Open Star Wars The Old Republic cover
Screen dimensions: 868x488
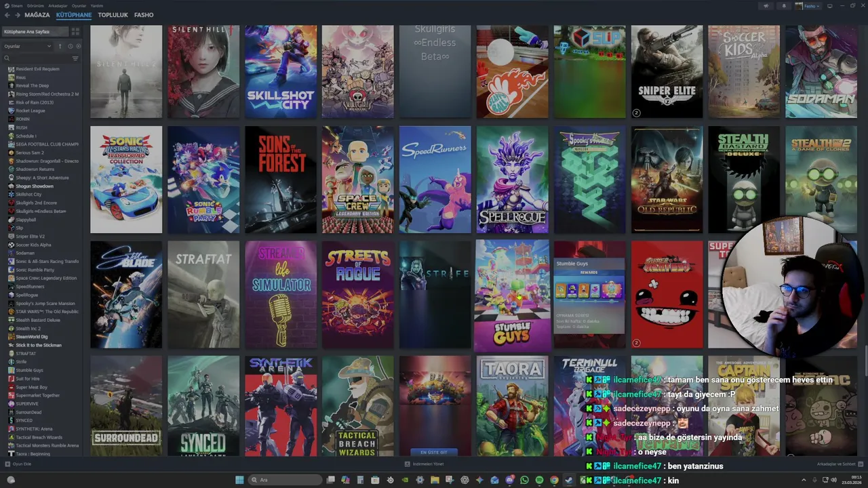[x=667, y=180]
